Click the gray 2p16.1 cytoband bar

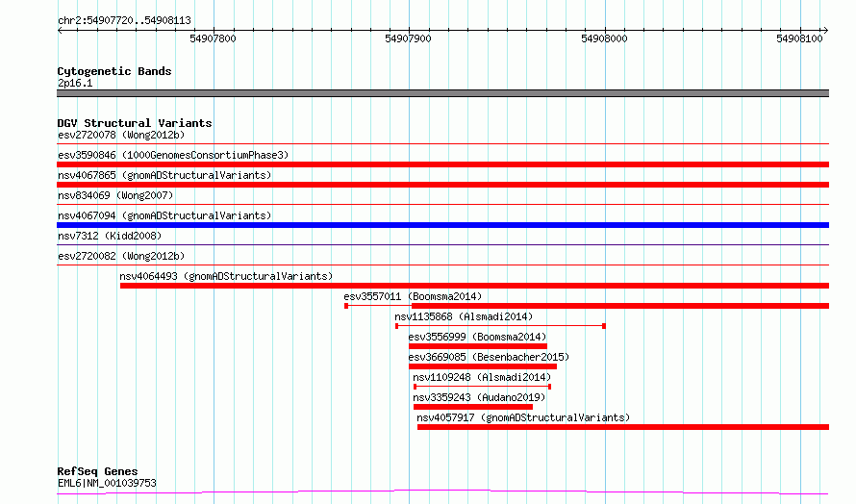pyautogui.click(x=442, y=93)
